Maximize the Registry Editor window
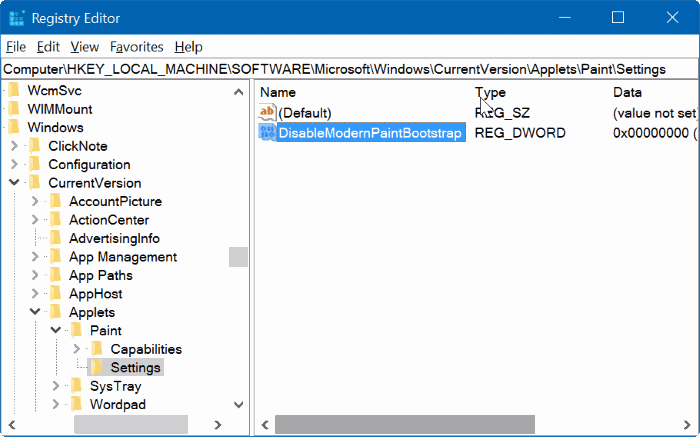700x437 pixels. pyautogui.click(x=618, y=17)
